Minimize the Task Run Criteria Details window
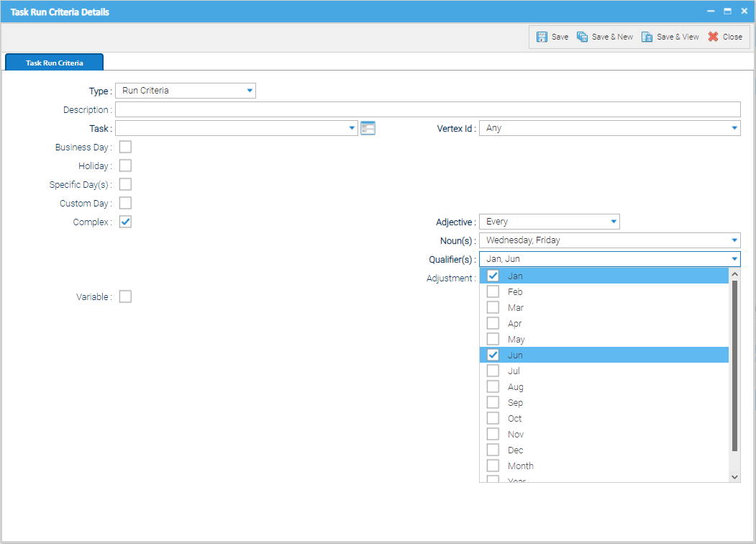 711,12
